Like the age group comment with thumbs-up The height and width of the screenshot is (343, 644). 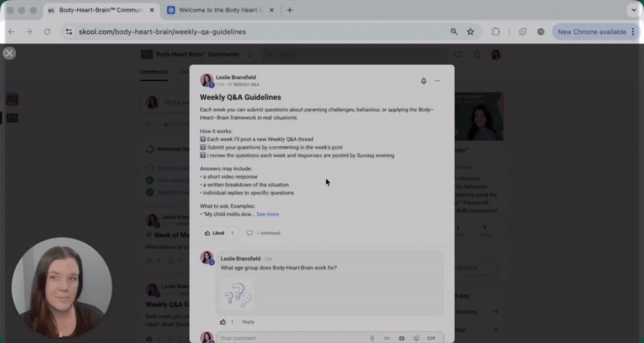click(x=223, y=322)
